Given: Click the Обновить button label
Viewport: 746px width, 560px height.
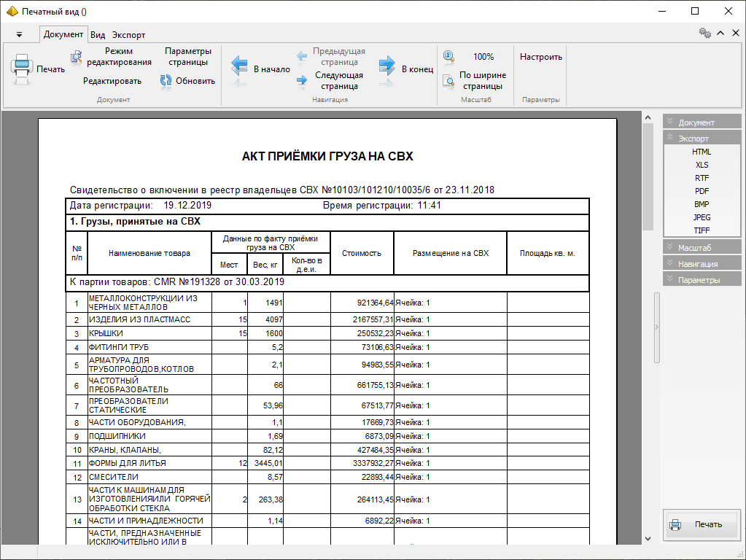Looking at the screenshot, I should (195, 81).
